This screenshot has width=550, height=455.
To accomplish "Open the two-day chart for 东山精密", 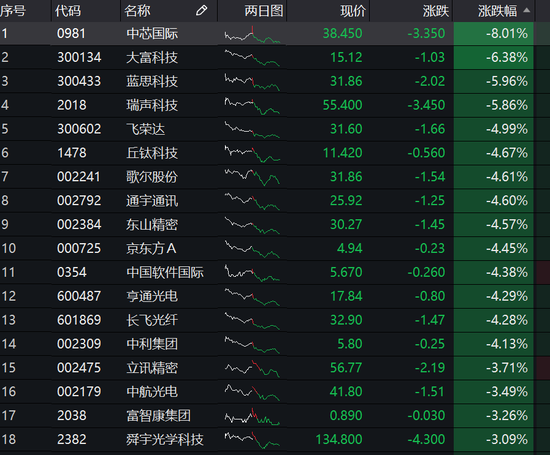I will coord(252,225).
